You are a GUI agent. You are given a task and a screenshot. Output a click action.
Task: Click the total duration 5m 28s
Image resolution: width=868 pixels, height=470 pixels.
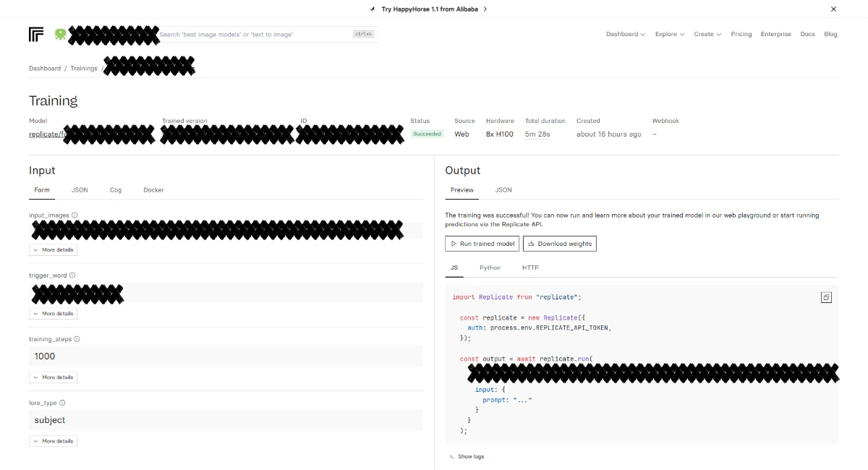[x=537, y=134]
